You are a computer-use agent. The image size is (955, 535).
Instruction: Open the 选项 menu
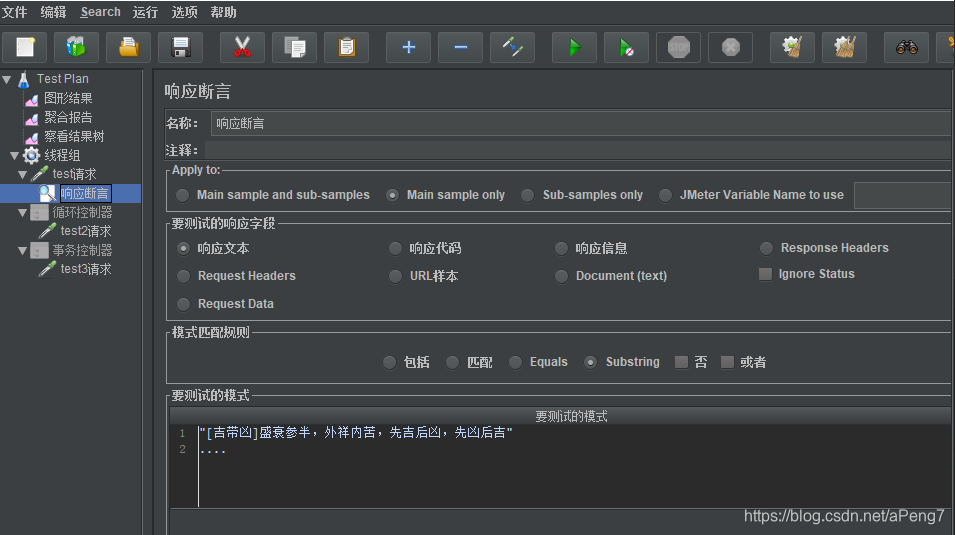pyautogui.click(x=184, y=12)
